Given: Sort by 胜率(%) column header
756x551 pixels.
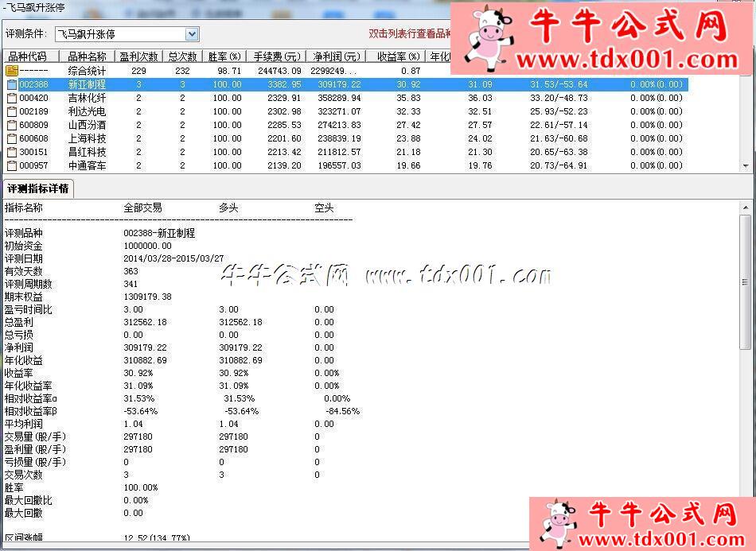Looking at the screenshot, I should click(224, 56).
